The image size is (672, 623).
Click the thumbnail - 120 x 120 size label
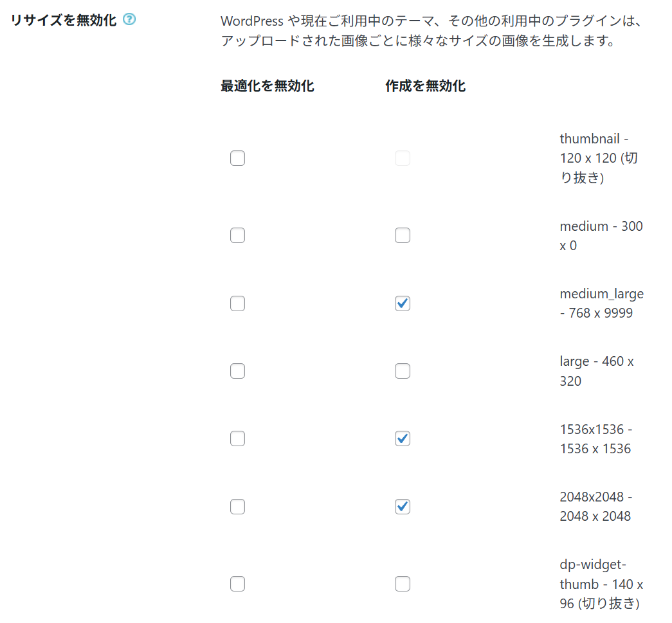pyautogui.click(x=599, y=158)
